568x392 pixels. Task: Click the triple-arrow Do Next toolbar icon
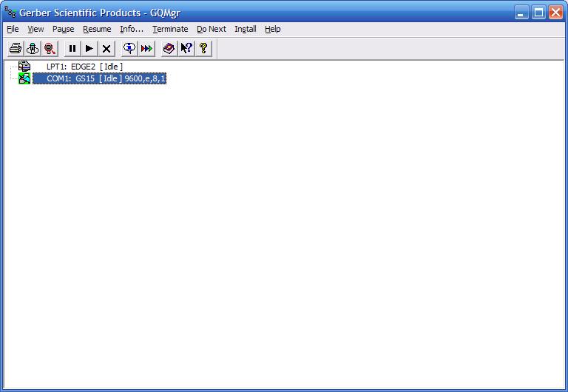(x=146, y=48)
